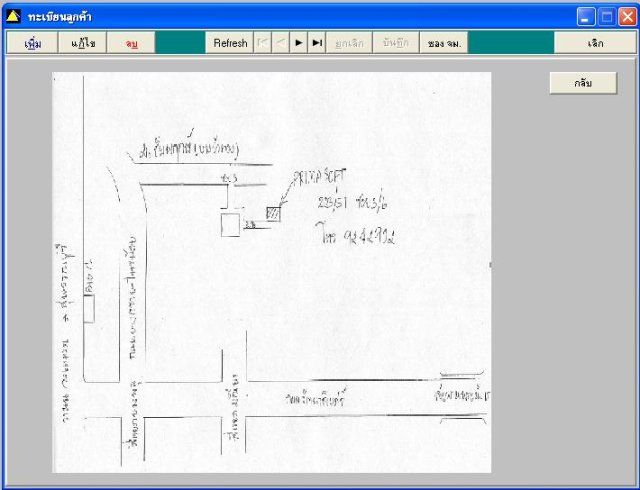This screenshot has width=640, height=490.
Task: Click the บันทึก (save) button
Action: (396, 42)
